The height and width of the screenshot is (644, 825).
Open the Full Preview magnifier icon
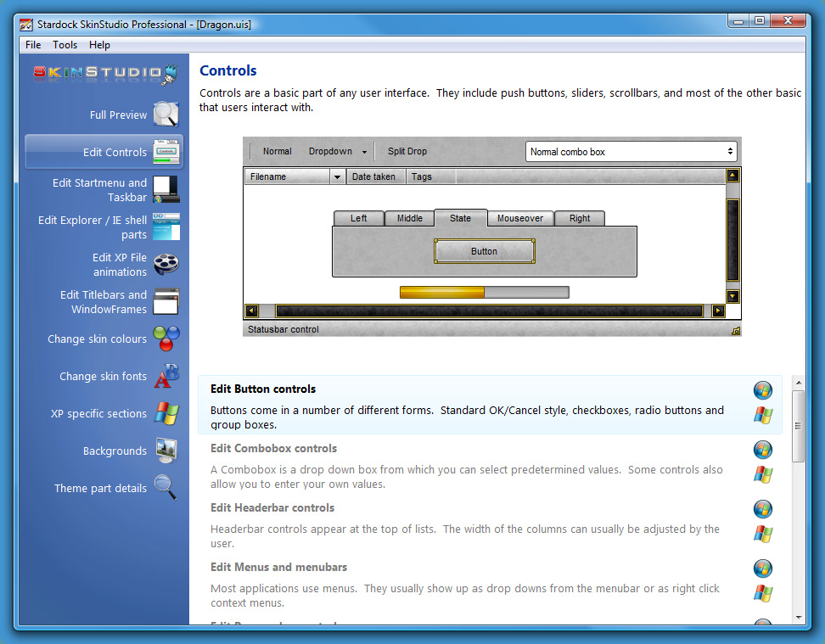166,115
